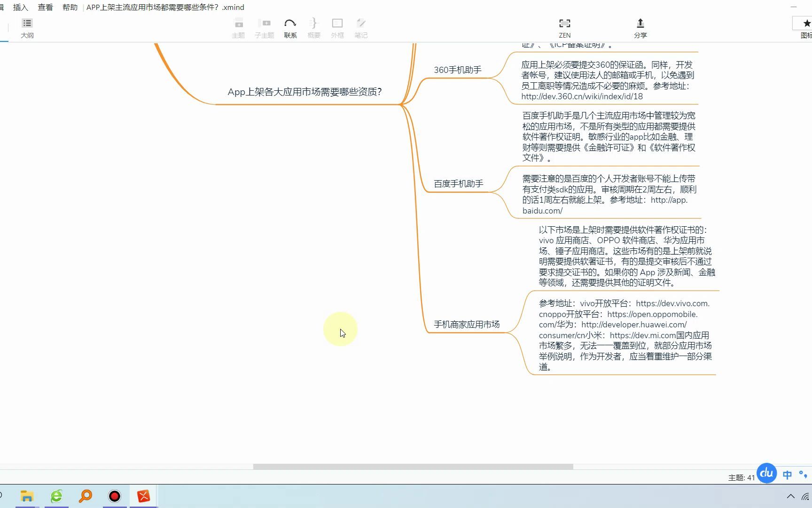Open the 查看 menu
The width and height of the screenshot is (812, 508).
45,7
